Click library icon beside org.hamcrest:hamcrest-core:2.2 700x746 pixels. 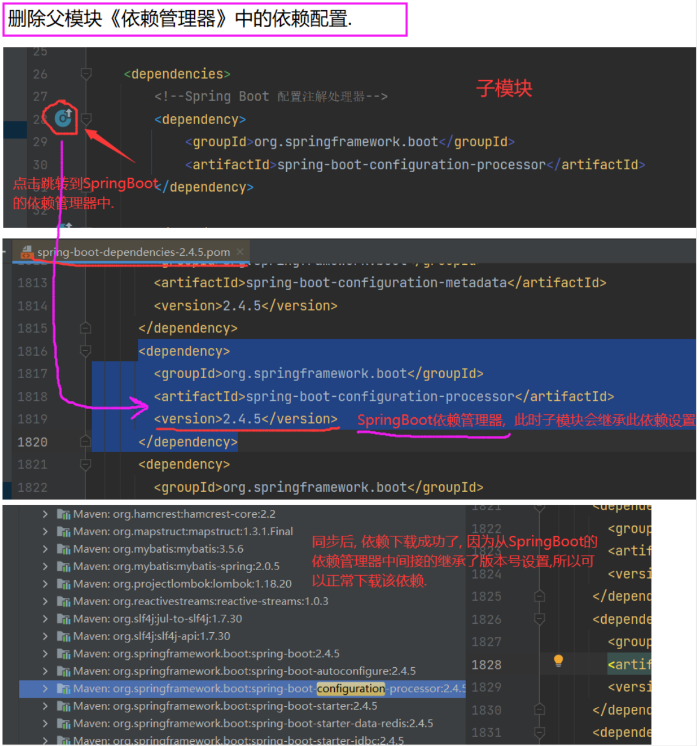click(63, 514)
